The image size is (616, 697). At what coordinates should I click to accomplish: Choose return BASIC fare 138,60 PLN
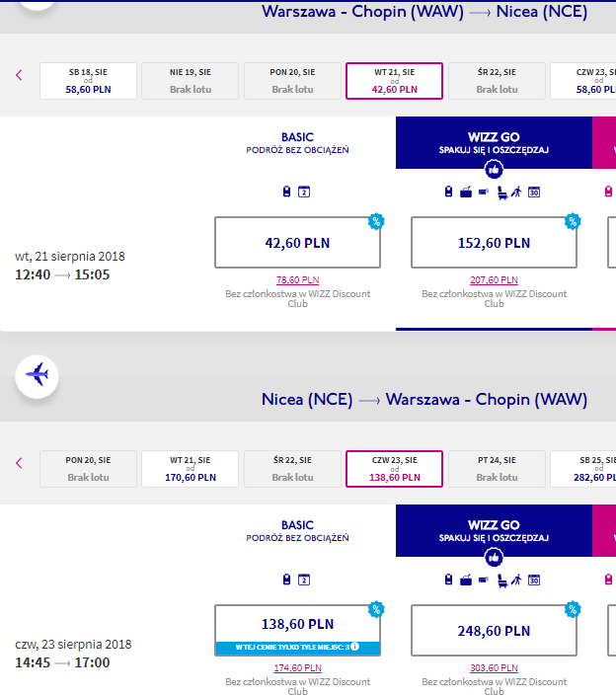coord(297,630)
